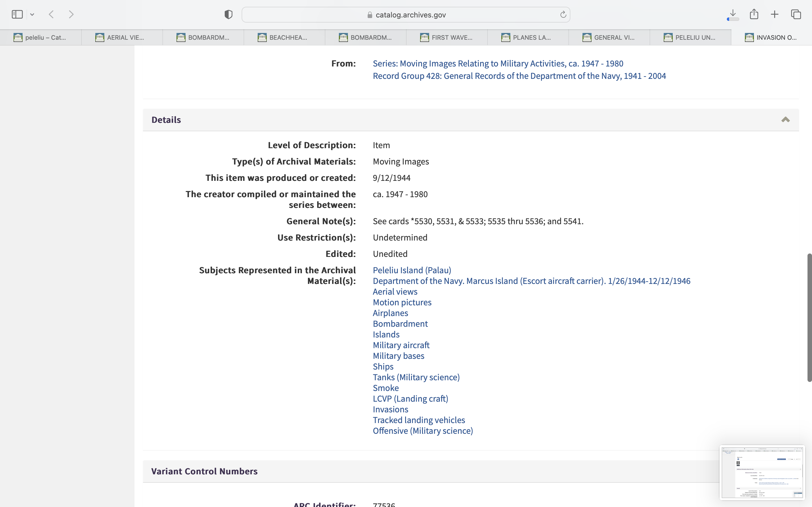
Task: Open a new tab with plus icon
Action: (x=775, y=14)
